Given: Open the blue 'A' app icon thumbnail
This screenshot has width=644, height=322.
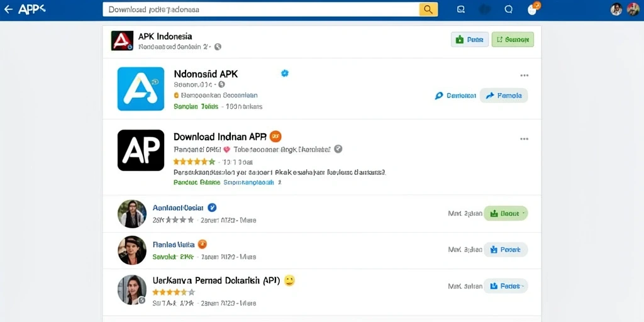Looking at the screenshot, I should (x=141, y=89).
